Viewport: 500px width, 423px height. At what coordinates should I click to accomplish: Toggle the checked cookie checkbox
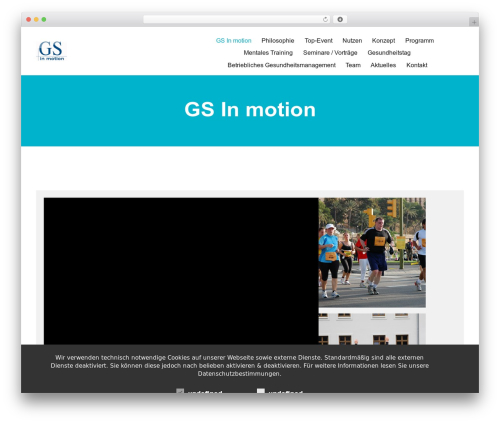coord(180,391)
